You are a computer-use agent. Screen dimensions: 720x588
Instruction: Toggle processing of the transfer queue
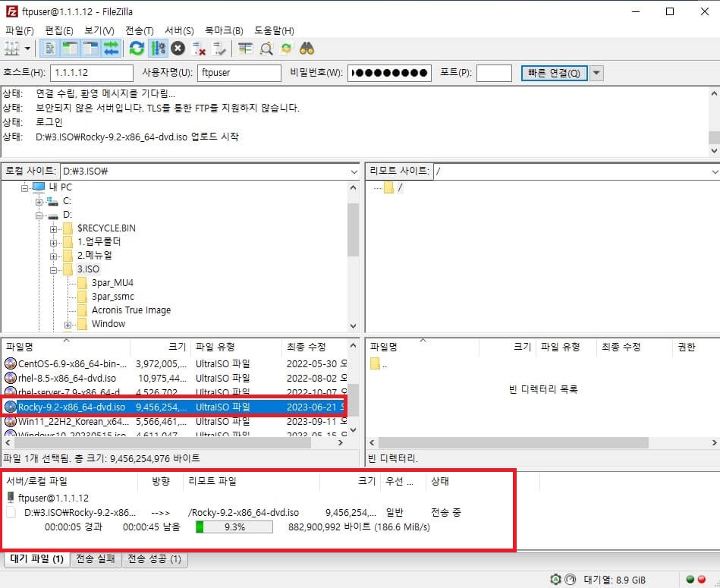(x=158, y=49)
